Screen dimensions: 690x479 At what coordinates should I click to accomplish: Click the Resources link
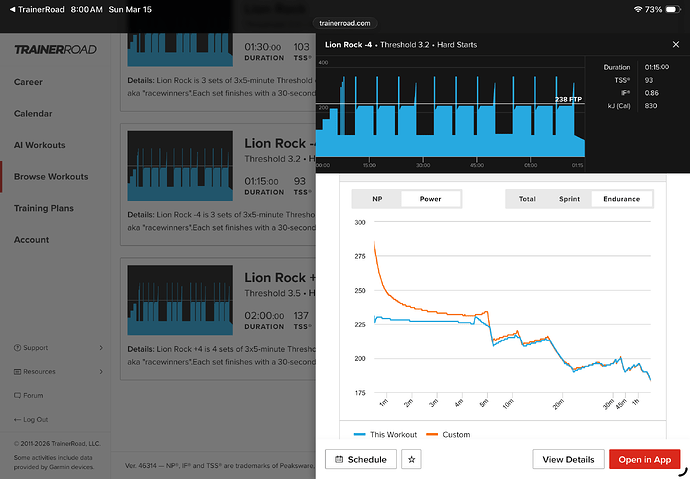pos(39,372)
